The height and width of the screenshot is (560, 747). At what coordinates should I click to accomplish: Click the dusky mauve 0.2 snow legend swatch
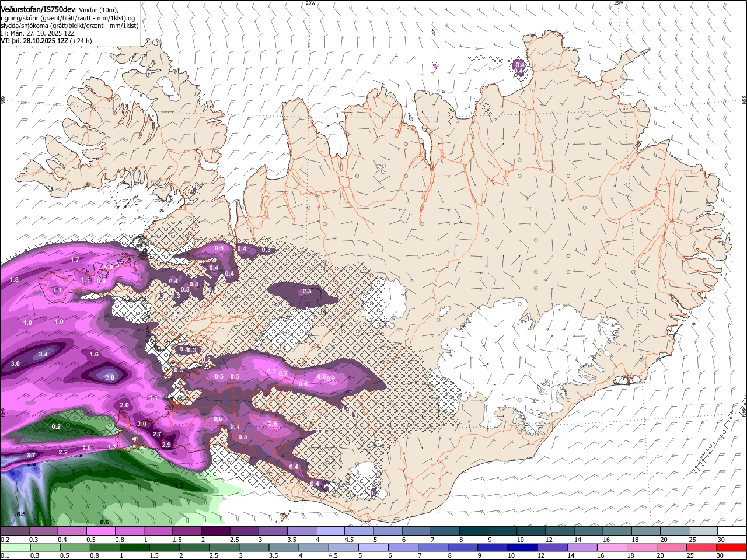tap(15, 531)
